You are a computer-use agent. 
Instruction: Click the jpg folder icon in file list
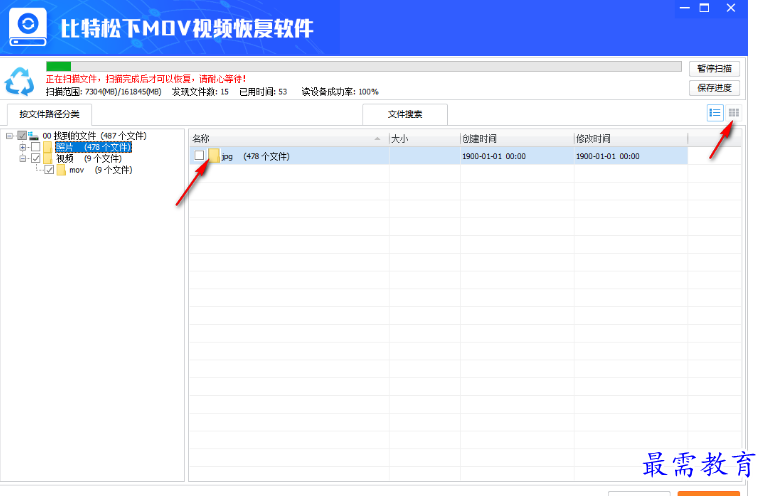pyautogui.click(x=214, y=155)
